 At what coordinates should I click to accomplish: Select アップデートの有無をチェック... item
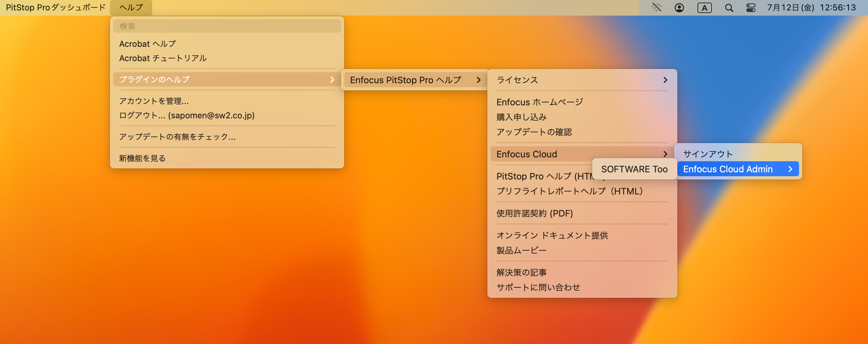tap(227, 137)
